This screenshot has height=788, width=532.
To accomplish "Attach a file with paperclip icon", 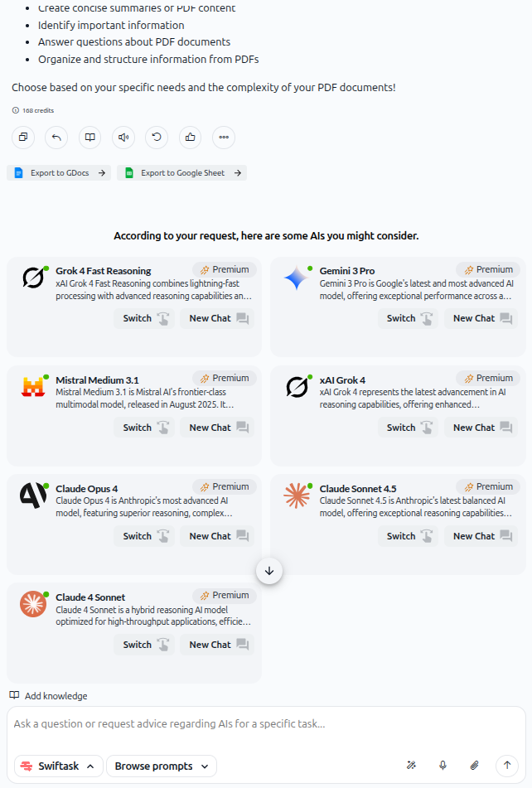I will (474, 766).
